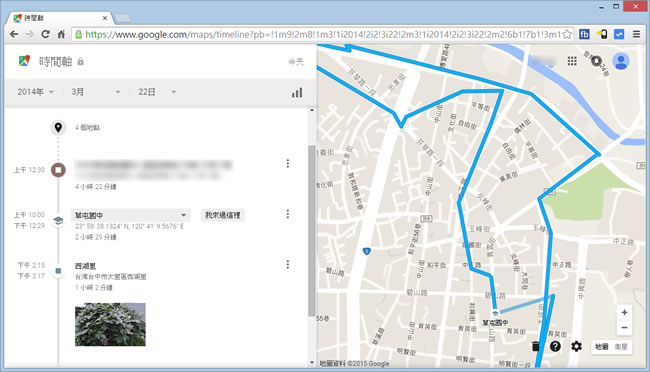The image size is (650, 372).
Task: Open options for 草屯國中 entry
Action: coord(288,214)
